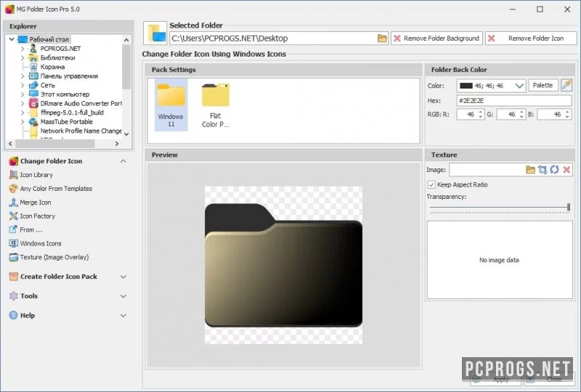Select the Windows 11 icon pack
This screenshot has width=581, height=392.
[x=171, y=105]
